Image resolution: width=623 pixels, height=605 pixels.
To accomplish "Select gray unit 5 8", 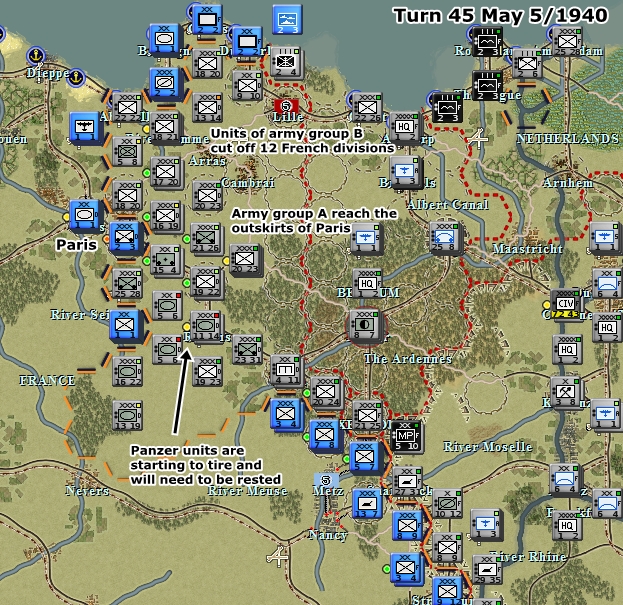I will click(127, 151).
